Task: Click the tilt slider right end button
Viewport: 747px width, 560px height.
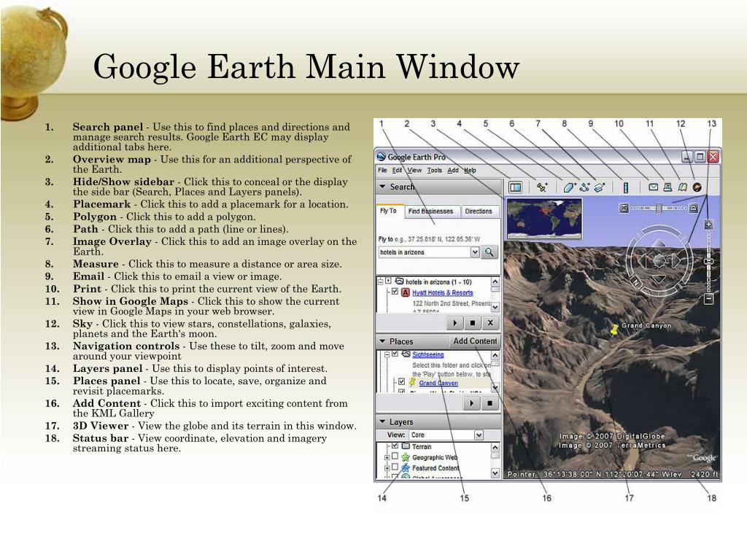Action: click(x=694, y=208)
